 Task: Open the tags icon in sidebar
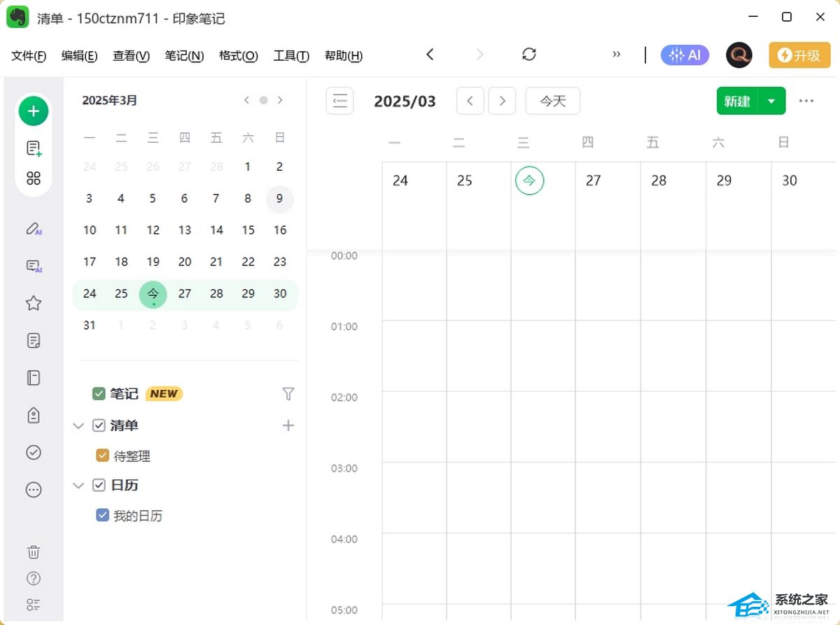(34, 415)
